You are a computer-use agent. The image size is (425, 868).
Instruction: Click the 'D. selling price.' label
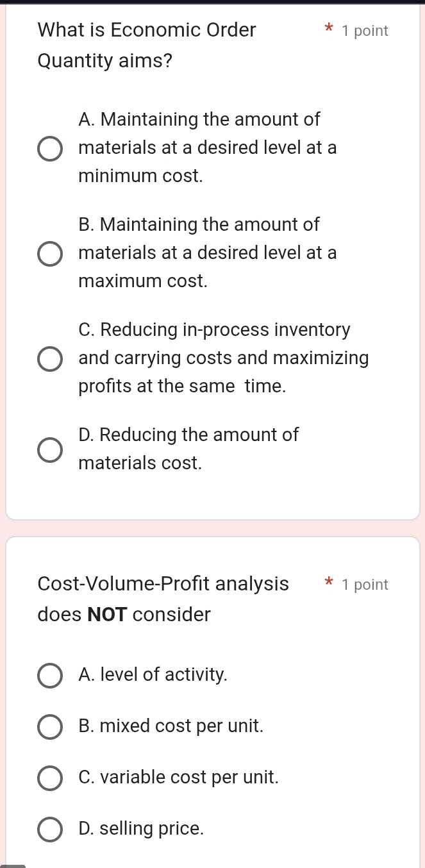(141, 829)
